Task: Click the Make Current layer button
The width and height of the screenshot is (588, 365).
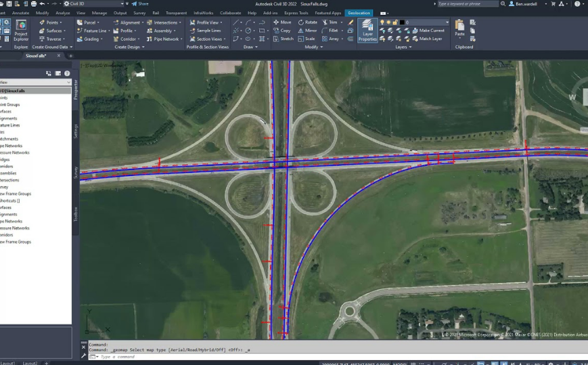Action: click(428, 30)
